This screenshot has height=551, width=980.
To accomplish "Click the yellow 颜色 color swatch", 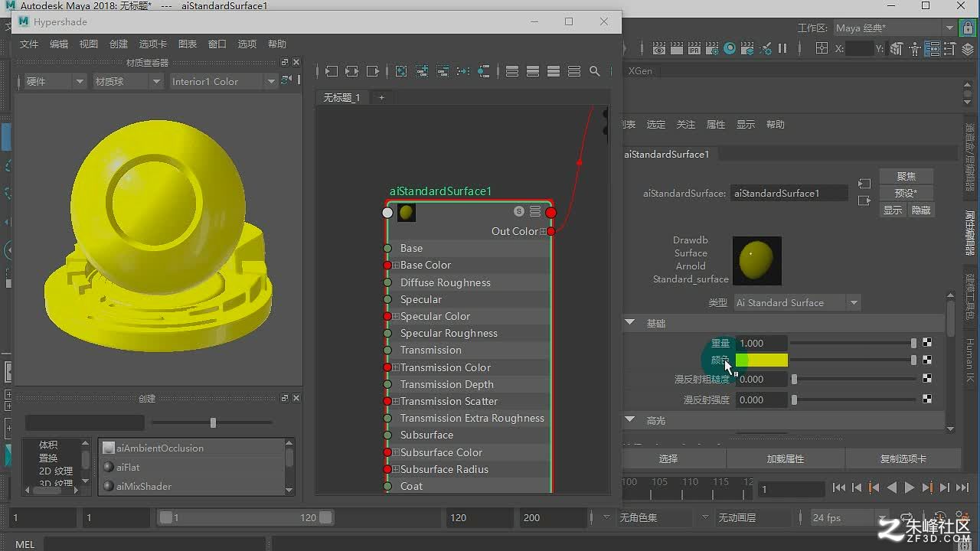I will pyautogui.click(x=761, y=360).
